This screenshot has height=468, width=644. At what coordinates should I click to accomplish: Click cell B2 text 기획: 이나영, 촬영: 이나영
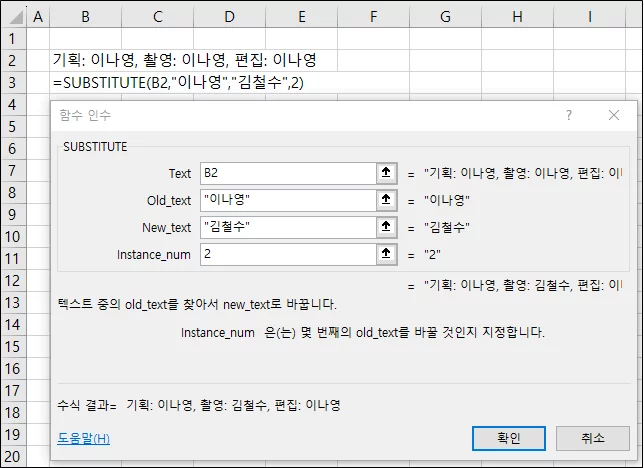[x=185, y=60]
